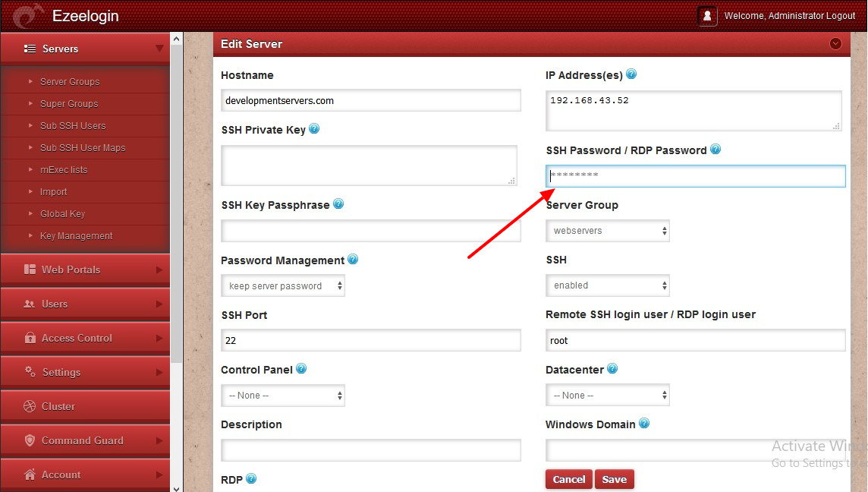Viewport: 868px width, 492px height.
Task: Open Sub SSH Users submenu item
Action: pos(73,126)
